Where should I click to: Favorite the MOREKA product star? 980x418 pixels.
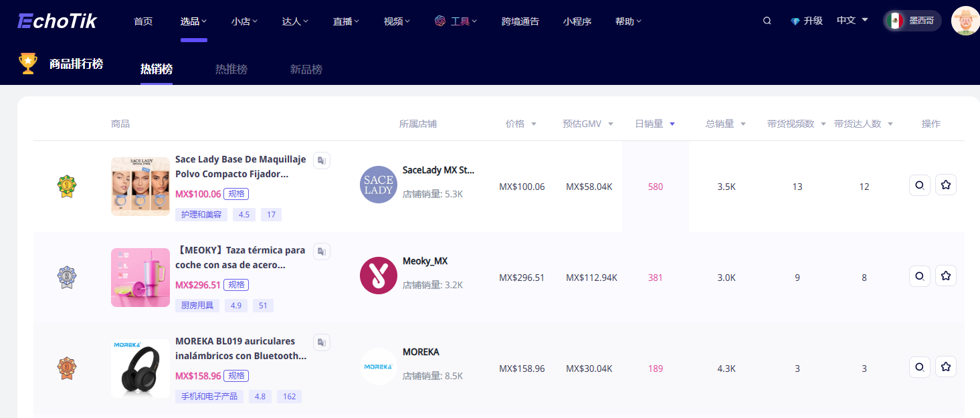point(946,367)
